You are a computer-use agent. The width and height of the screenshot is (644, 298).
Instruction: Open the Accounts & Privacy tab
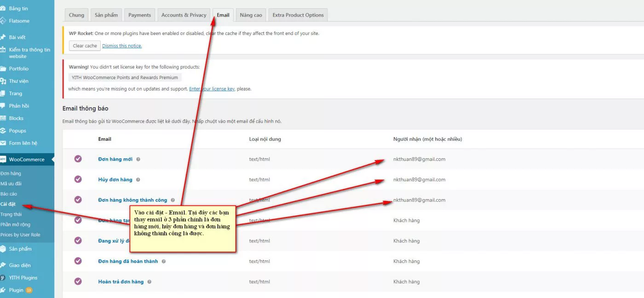[184, 14]
